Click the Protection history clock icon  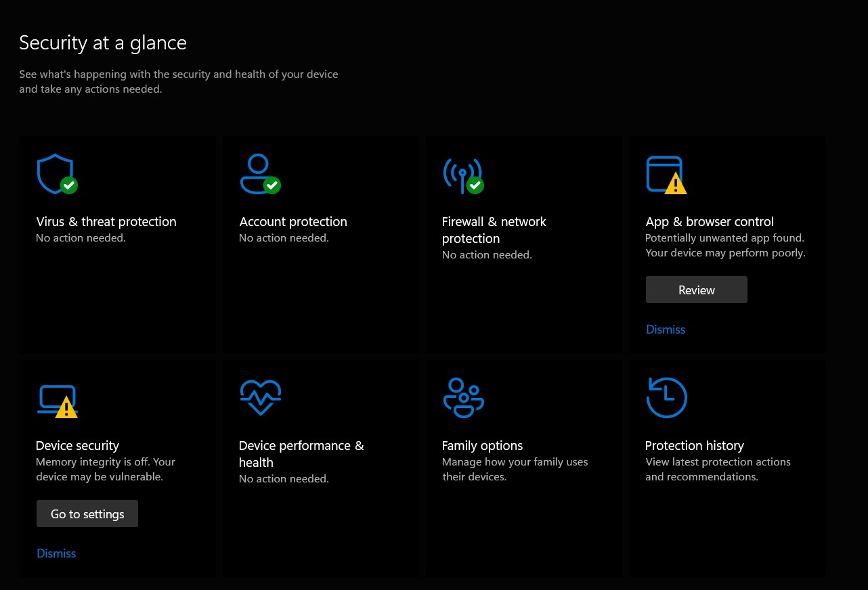666,398
